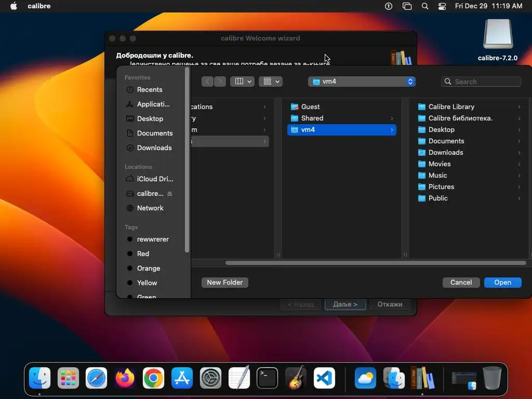Expand Shared folder chevron
Screen dimensions: 532x399
pos(392,118)
